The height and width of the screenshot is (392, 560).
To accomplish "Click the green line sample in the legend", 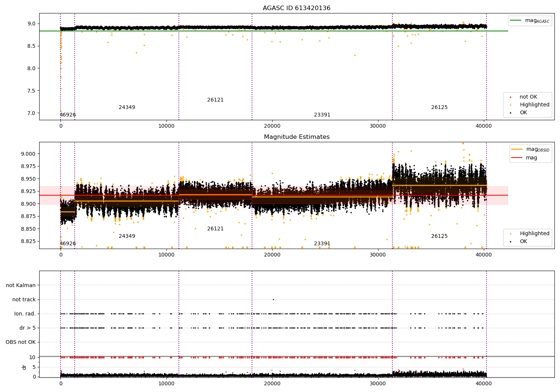I will [x=516, y=21].
